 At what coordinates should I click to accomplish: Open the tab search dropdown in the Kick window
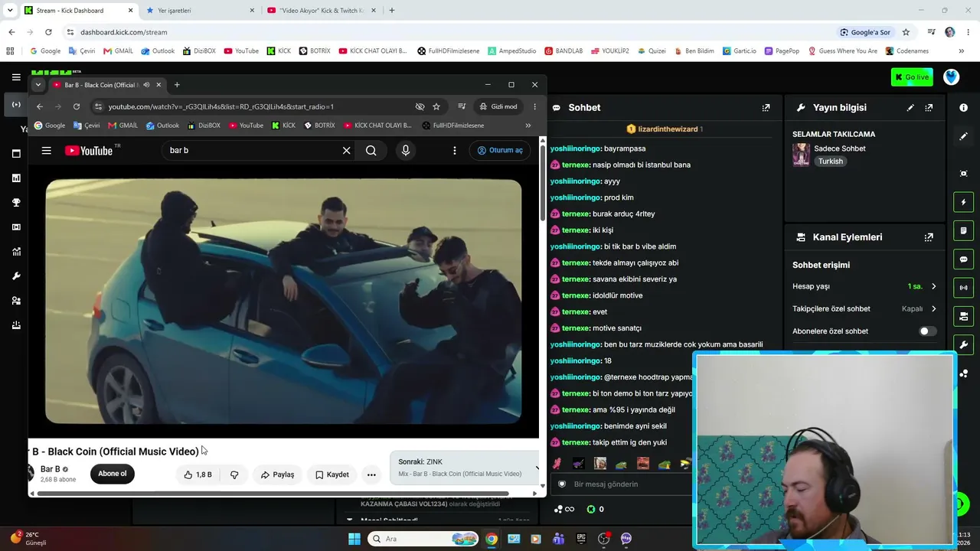pyautogui.click(x=10, y=11)
